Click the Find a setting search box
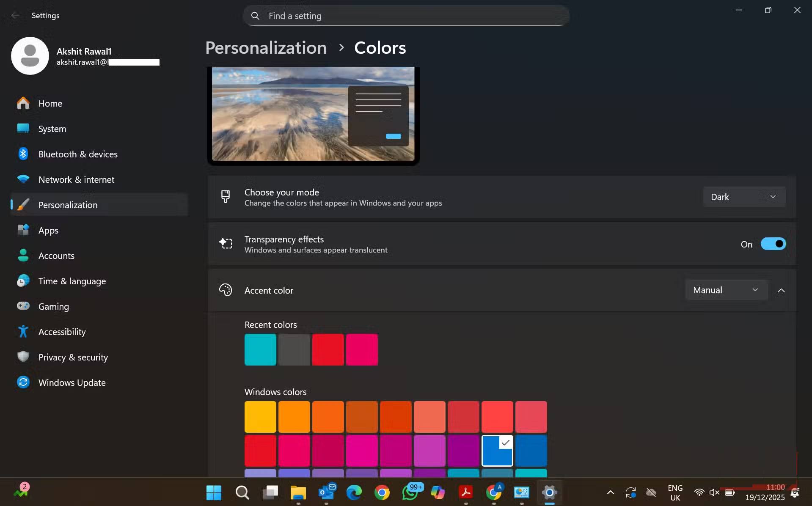 pos(406,16)
